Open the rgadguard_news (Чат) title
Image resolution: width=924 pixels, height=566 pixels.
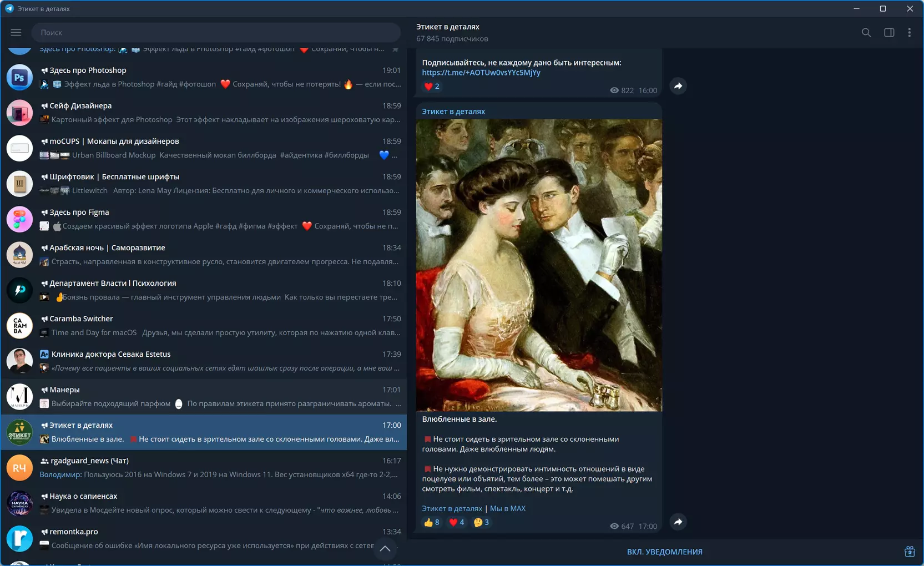89,461
